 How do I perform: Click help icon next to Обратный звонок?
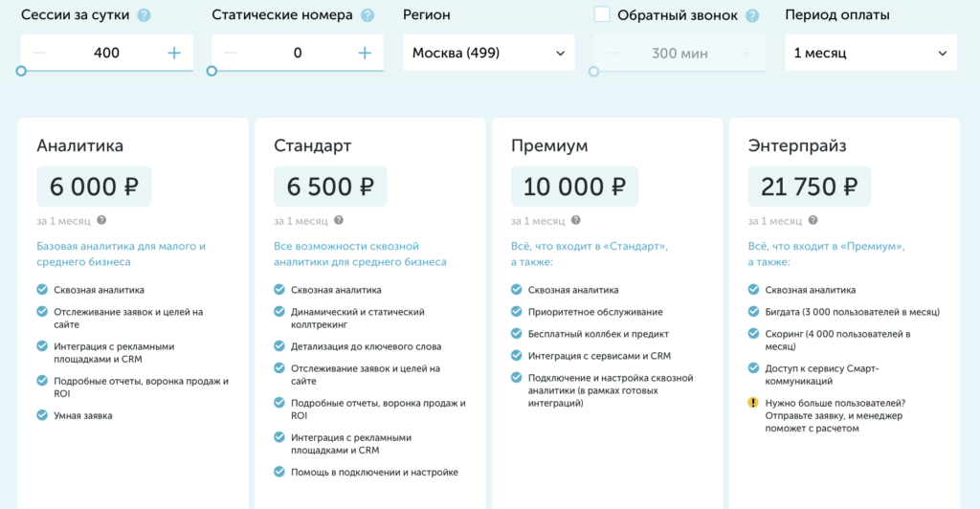click(x=752, y=15)
